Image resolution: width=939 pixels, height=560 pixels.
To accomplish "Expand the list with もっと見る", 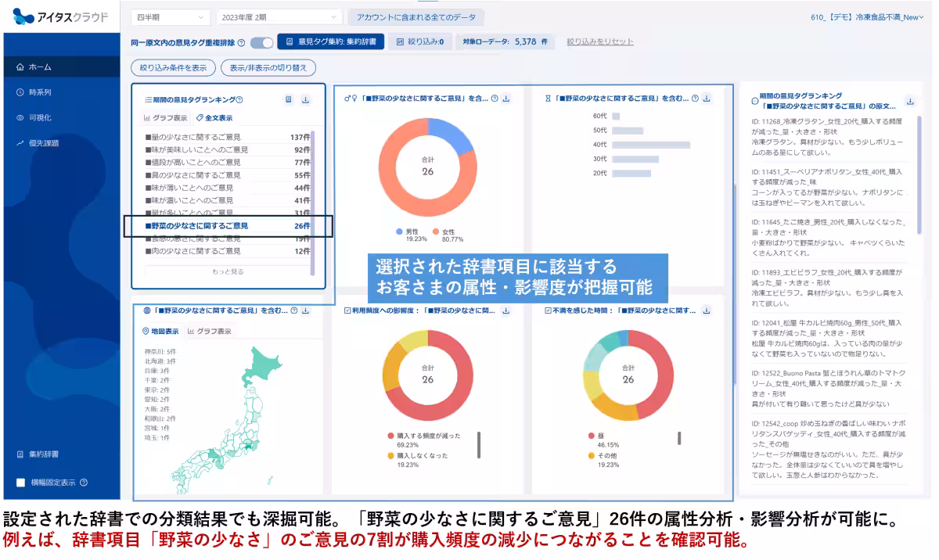I will click(x=228, y=271).
